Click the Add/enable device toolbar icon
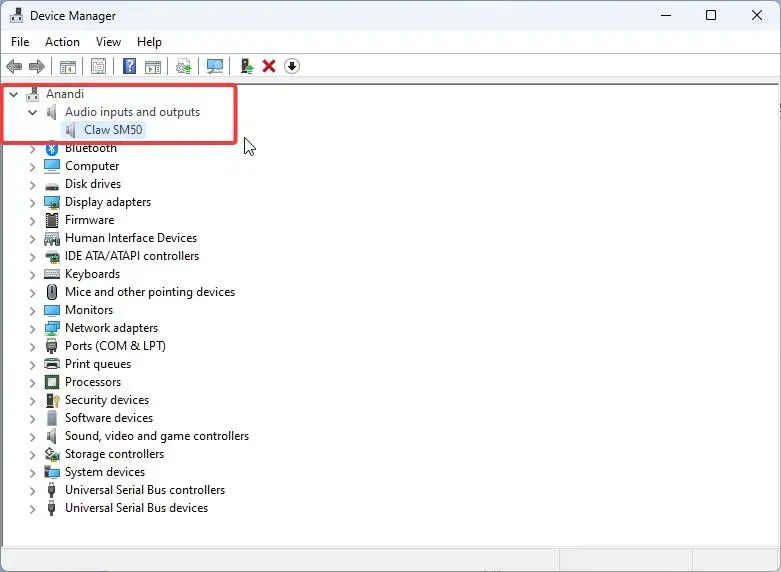Screen dimensions: 781x572 pyautogui.click(x=247, y=66)
